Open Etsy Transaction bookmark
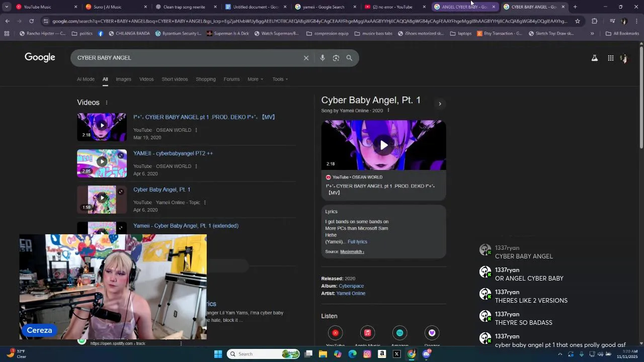Image resolution: width=644 pixels, height=362 pixels. click(500, 34)
